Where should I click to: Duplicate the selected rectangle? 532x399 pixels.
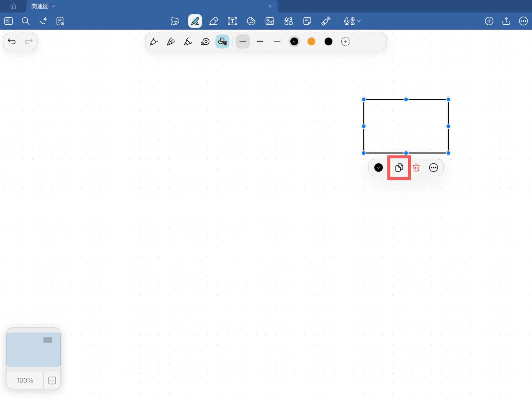click(399, 168)
